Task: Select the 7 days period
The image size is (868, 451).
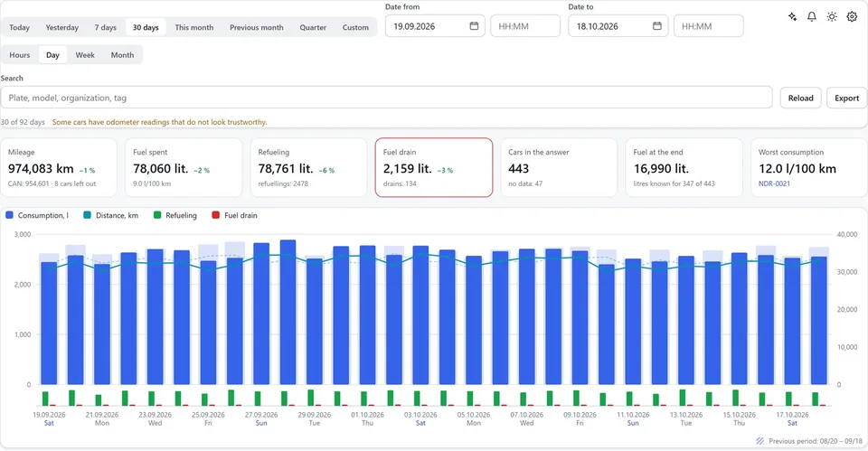Action: coord(105,27)
